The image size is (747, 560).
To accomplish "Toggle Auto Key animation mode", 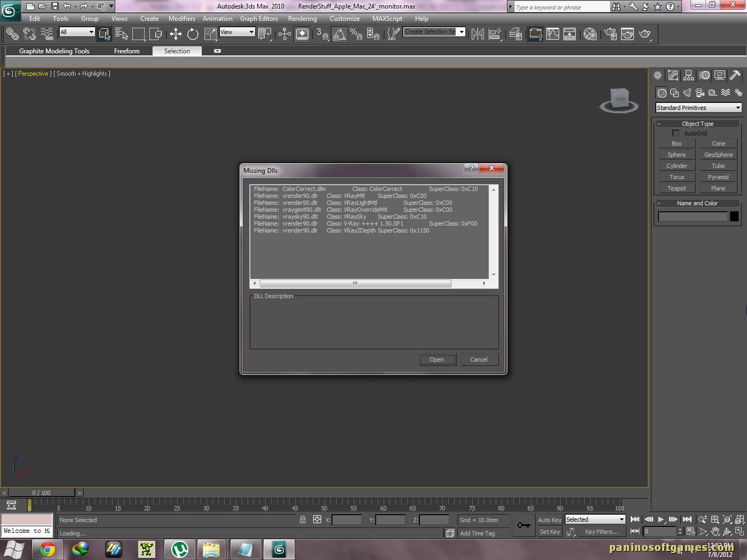I will coord(550,520).
